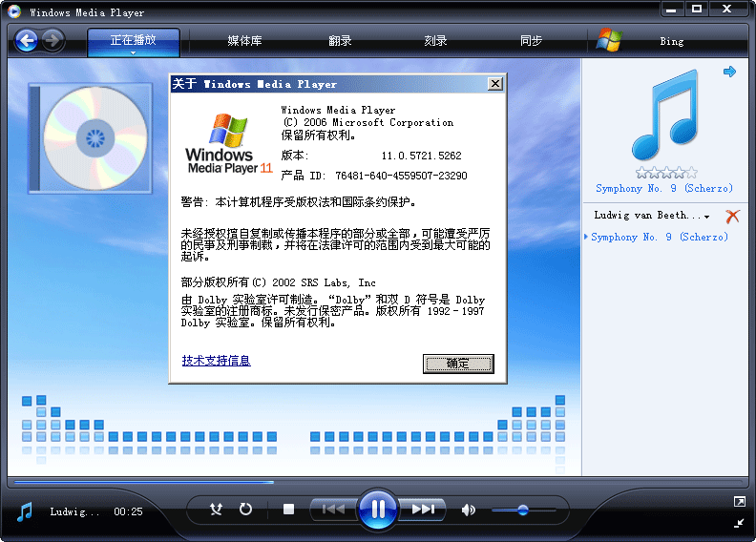Open the 媒体库 tab

point(244,41)
